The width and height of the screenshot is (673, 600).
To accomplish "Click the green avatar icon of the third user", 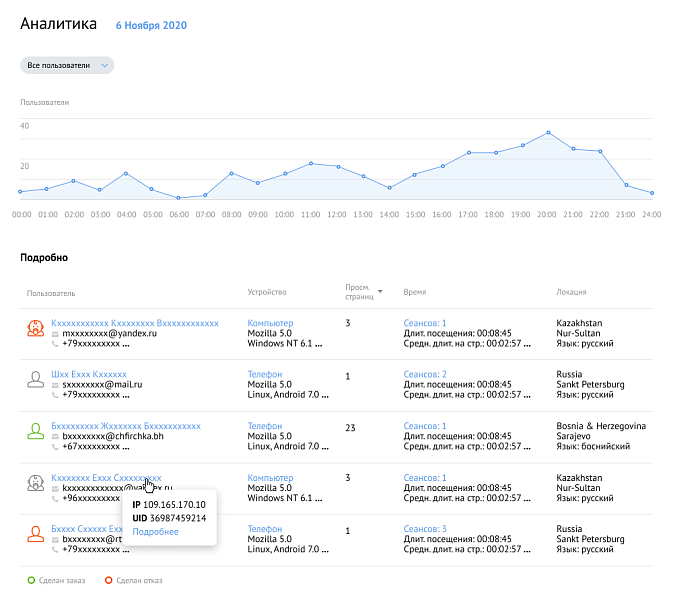I will [x=34, y=431].
